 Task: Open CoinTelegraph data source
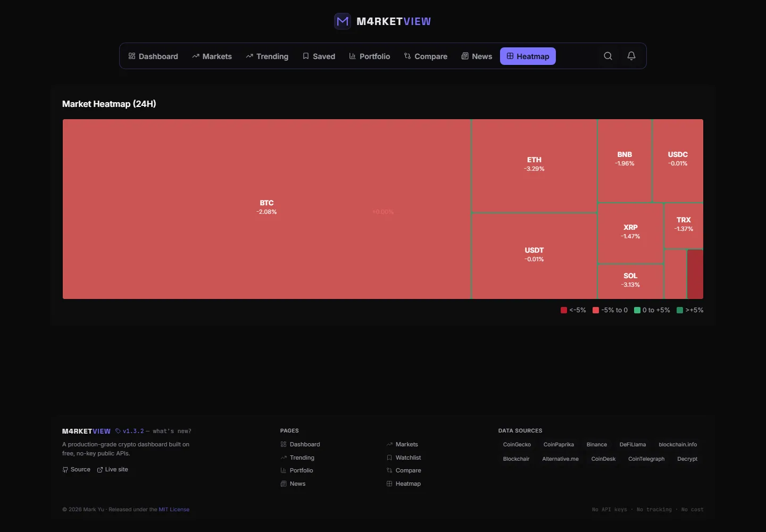[x=646, y=459]
